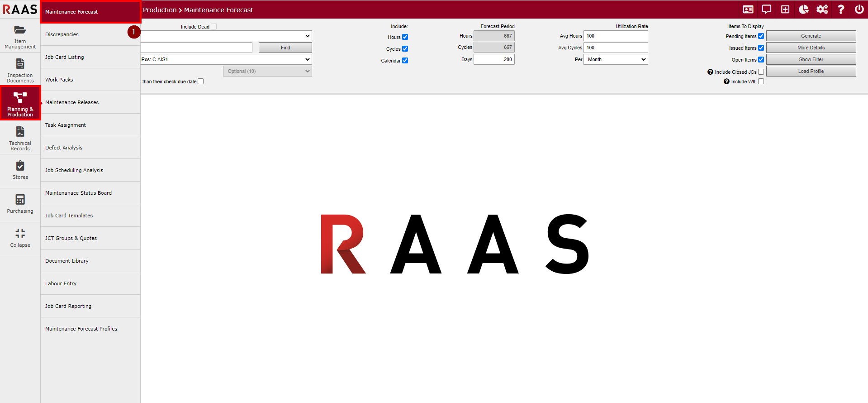Open the Per Month dropdown
Viewport: 868px width, 403px height.
pos(616,59)
